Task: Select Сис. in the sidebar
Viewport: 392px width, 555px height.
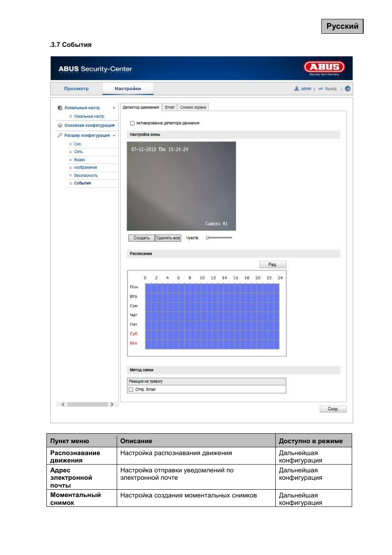Action: coord(78,144)
